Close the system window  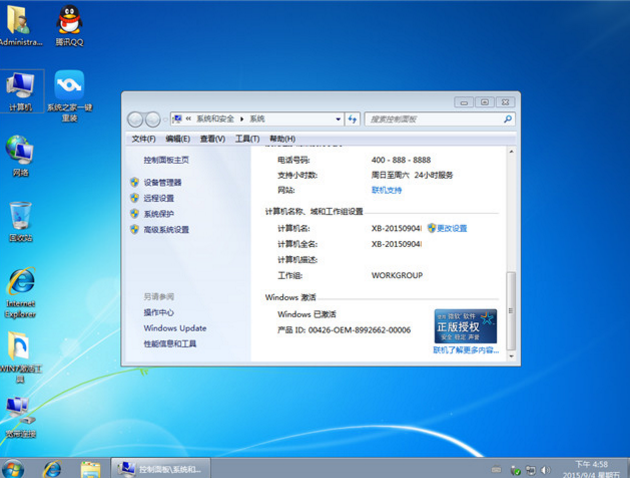pyautogui.click(x=505, y=102)
